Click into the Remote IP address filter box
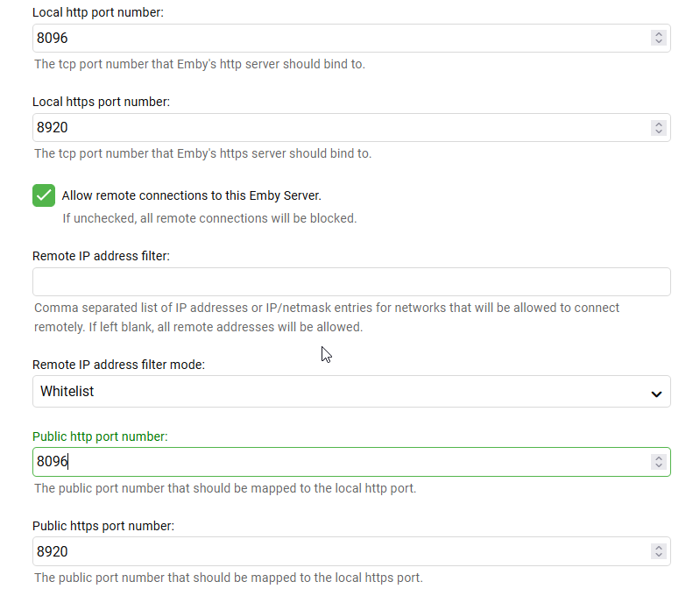This screenshot has width=700, height=603. pos(350,282)
